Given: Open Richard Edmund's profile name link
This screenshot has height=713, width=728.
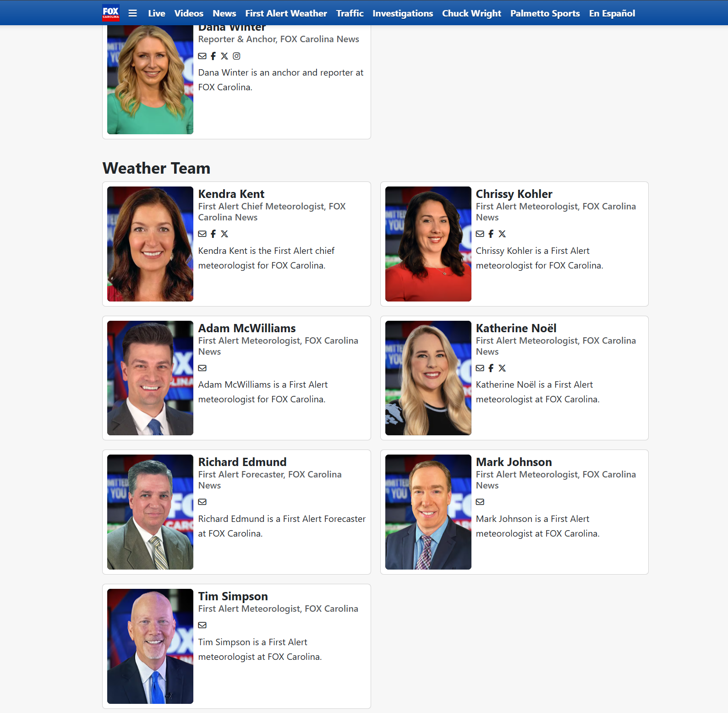Looking at the screenshot, I should click(x=242, y=462).
